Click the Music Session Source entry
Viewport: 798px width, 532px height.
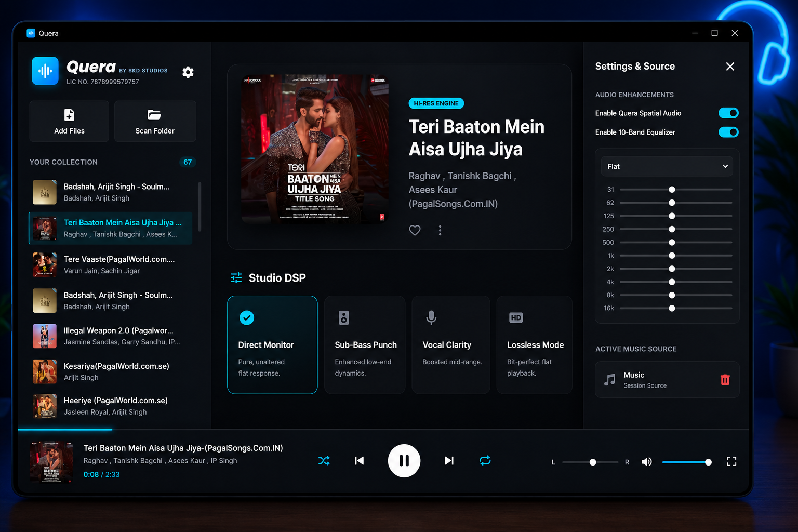click(x=667, y=380)
